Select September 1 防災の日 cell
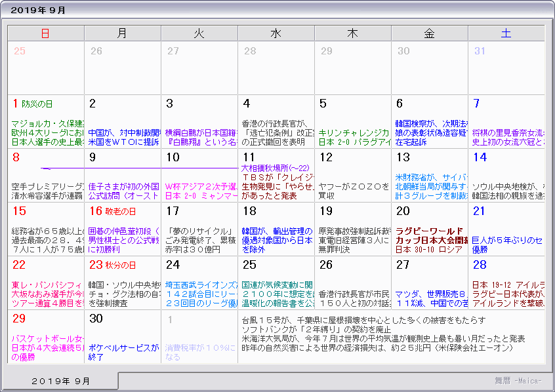The height and width of the screenshot is (392, 555). click(x=46, y=121)
